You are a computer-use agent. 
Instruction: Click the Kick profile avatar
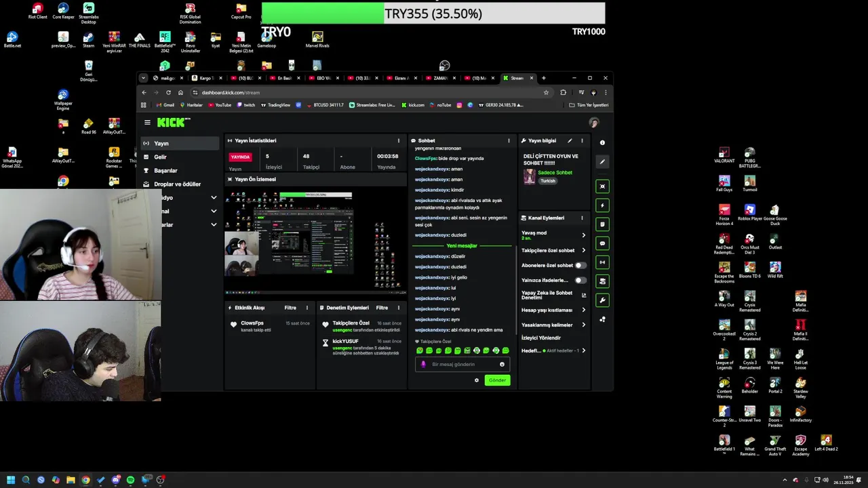(x=594, y=123)
